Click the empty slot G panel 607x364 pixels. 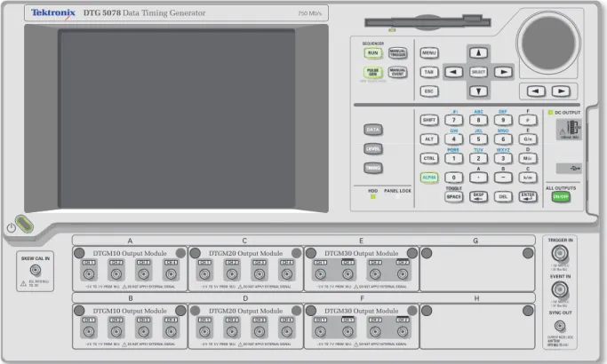tap(477, 269)
